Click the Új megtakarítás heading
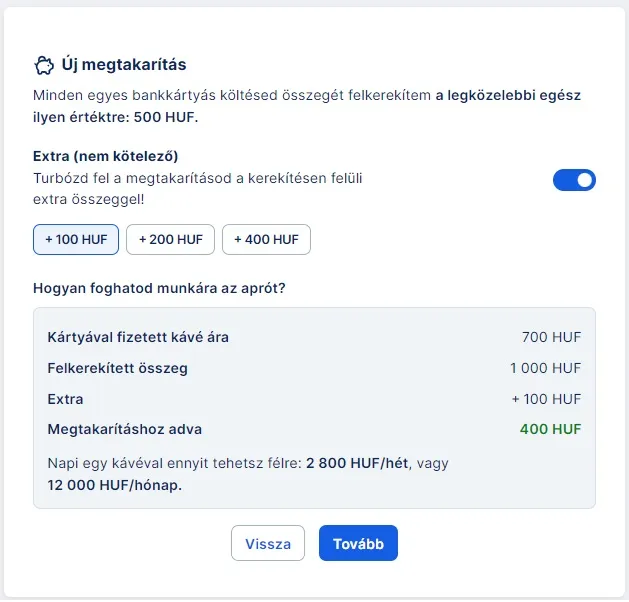This screenshot has height=602, width=629. click(x=125, y=65)
